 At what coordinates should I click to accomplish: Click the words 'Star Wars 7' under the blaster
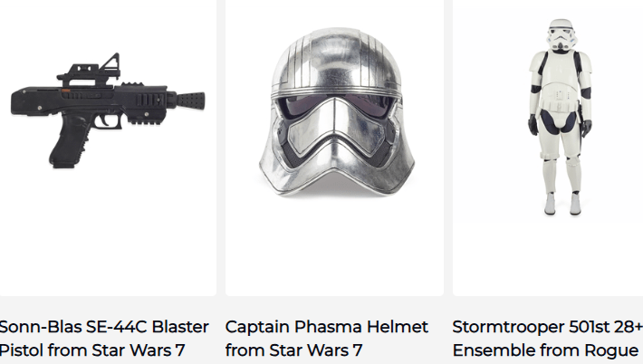[x=139, y=350]
